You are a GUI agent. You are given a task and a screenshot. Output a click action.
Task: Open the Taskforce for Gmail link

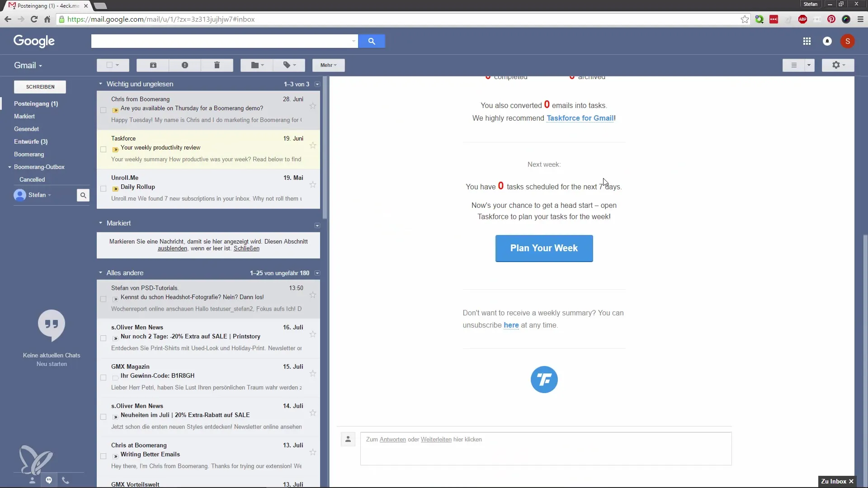[580, 118]
